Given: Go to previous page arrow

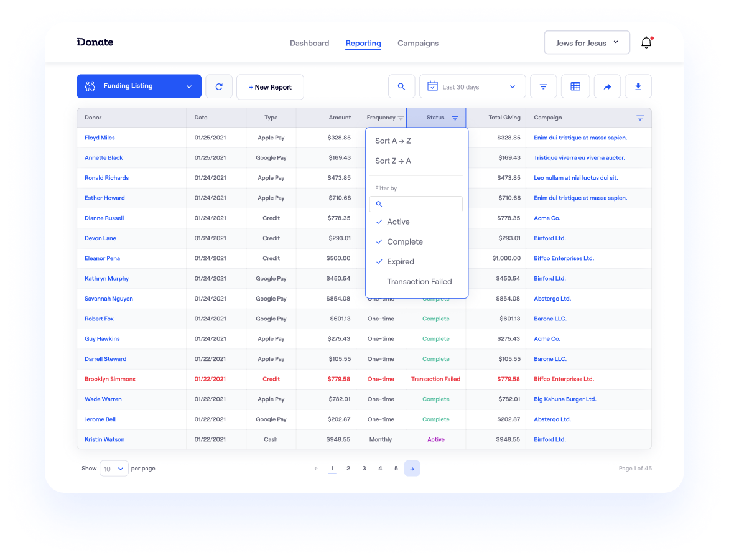Looking at the screenshot, I should [x=316, y=469].
